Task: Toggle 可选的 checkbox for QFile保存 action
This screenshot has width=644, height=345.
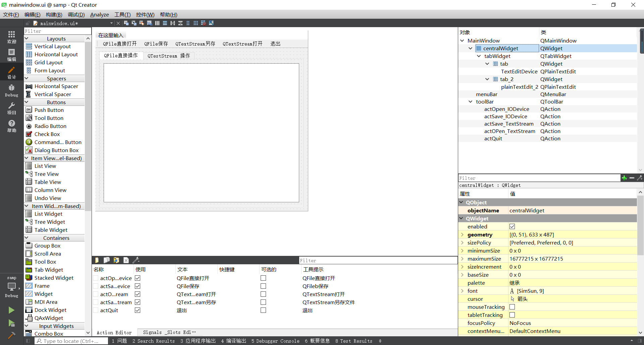Action: point(263,286)
